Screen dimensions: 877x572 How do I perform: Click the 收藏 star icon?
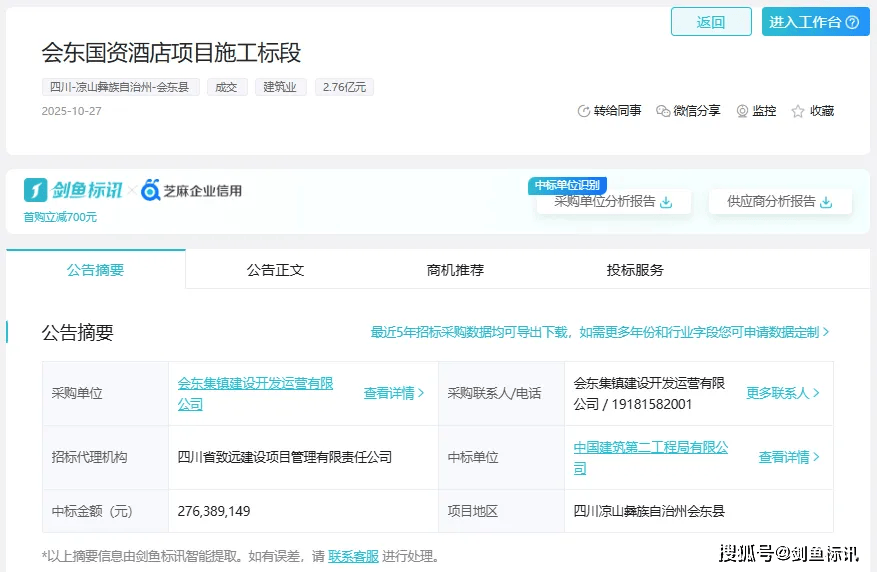[798, 111]
